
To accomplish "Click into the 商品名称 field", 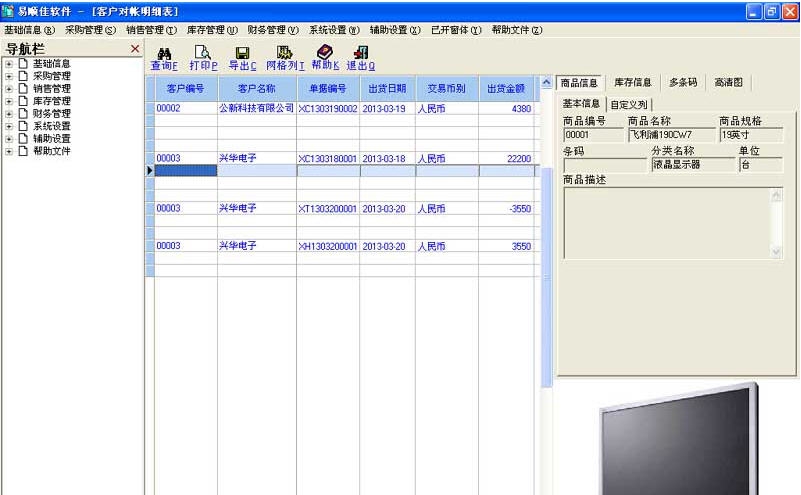I will (x=672, y=135).
